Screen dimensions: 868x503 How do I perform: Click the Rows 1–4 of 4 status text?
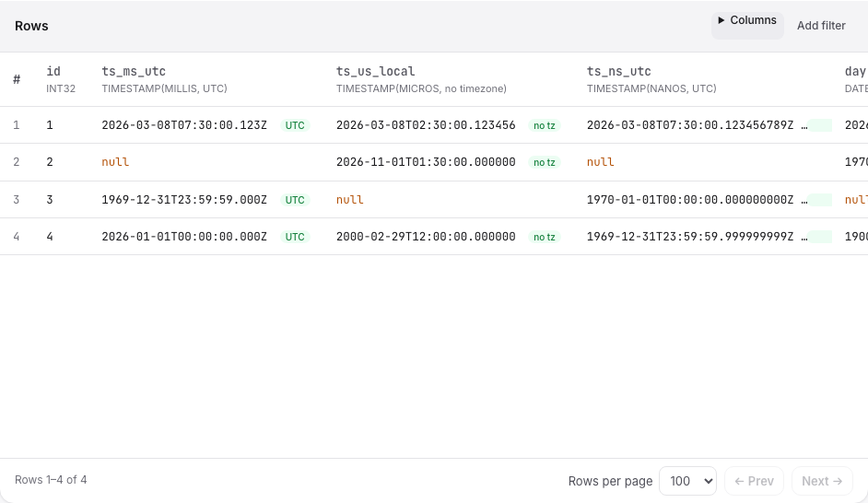pyautogui.click(x=51, y=480)
